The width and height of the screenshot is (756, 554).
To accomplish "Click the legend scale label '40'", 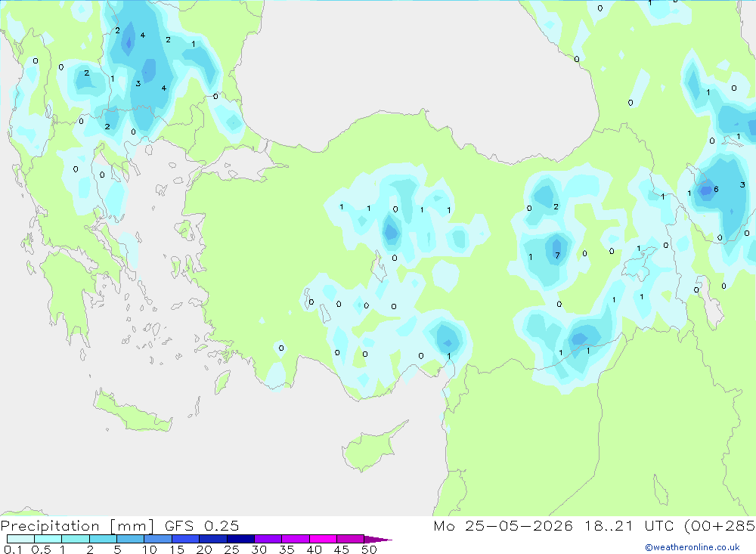I will (314, 549).
